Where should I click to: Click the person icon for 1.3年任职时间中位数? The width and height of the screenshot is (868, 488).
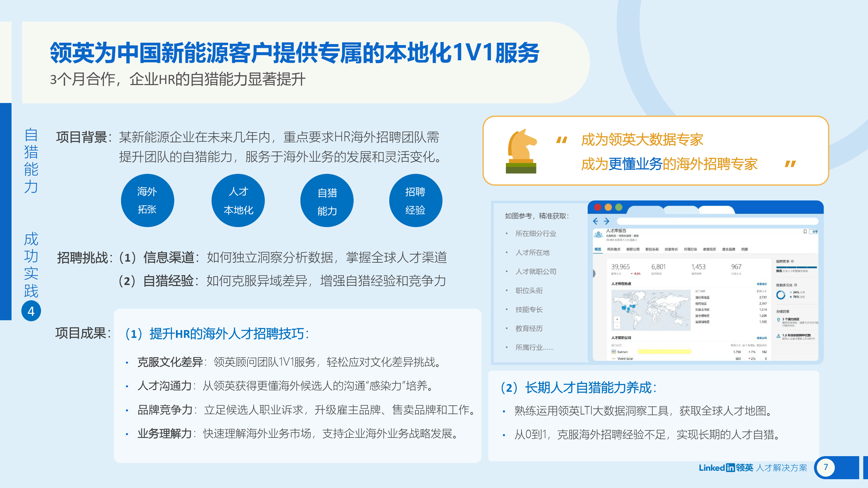[x=778, y=336]
